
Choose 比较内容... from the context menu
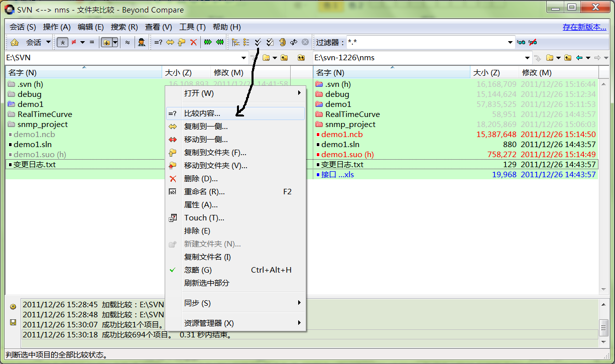pos(235,113)
